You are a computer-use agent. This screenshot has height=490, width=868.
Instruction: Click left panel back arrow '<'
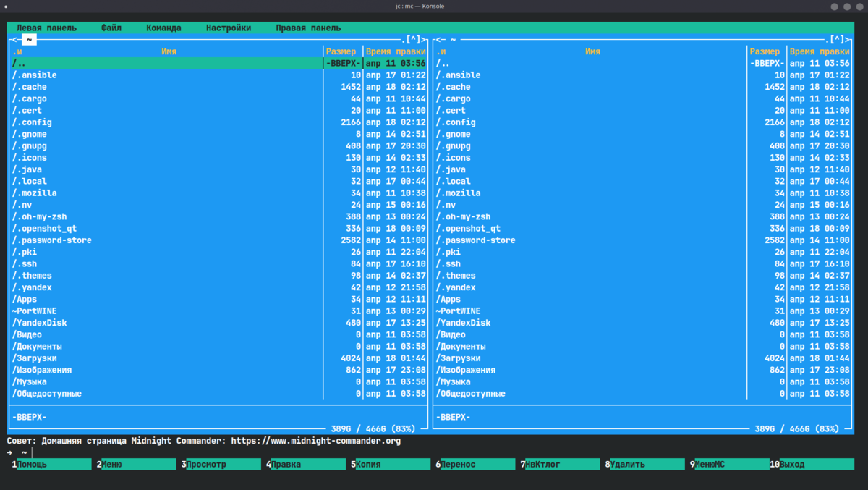pyautogui.click(x=14, y=40)
